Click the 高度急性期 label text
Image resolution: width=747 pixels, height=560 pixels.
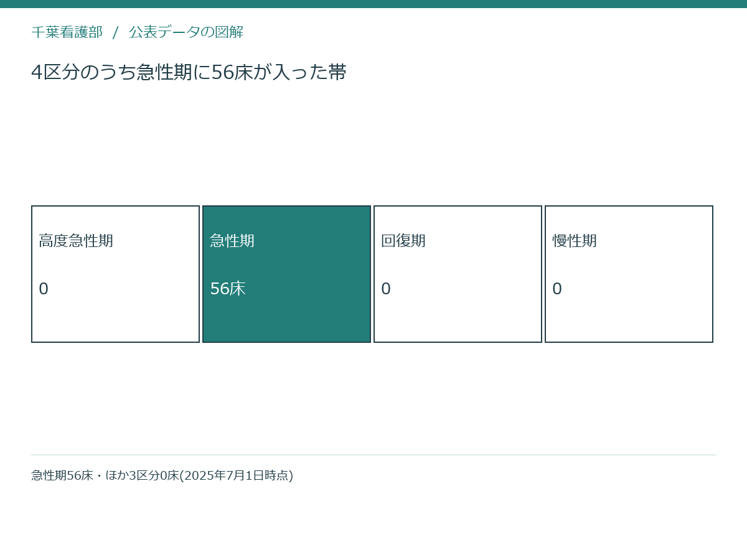[x=76, y=241]
